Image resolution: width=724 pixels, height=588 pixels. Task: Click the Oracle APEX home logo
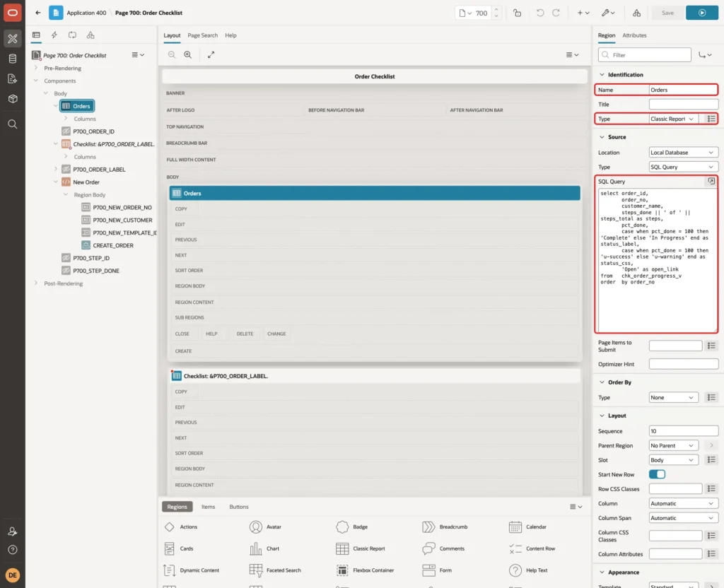coord(13,13)
